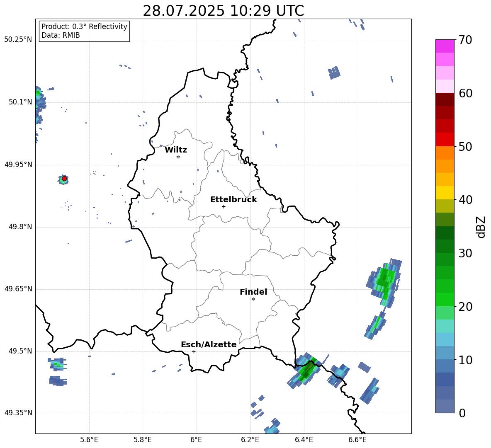Click the Ettelbruck station cross marker

click(224, 206)
